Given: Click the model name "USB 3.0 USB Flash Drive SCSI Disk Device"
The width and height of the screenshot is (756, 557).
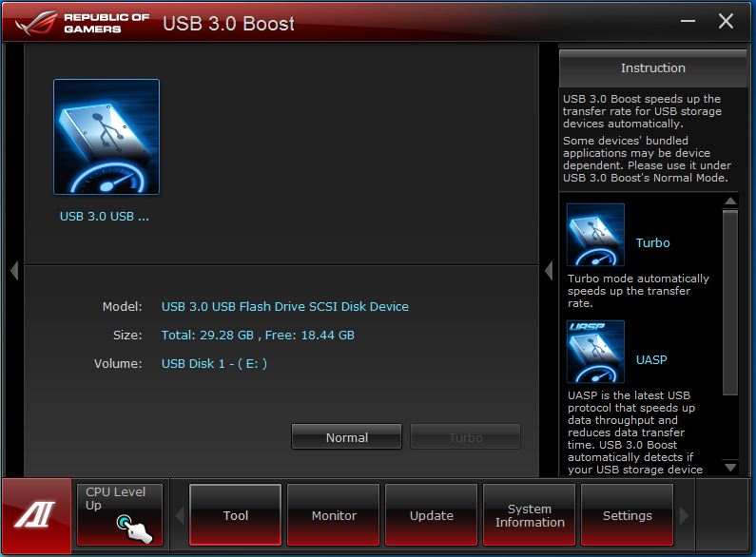Looking at the screenshot, I should pos(285,306).
